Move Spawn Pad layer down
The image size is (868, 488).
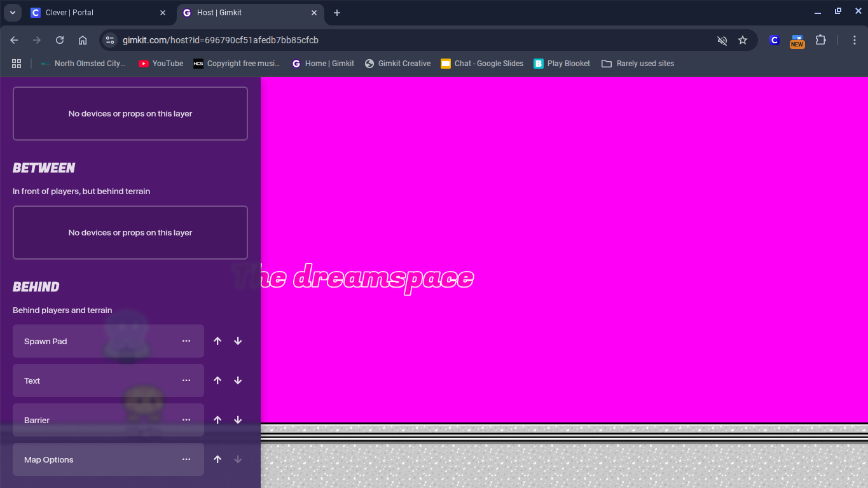[238, 341]
